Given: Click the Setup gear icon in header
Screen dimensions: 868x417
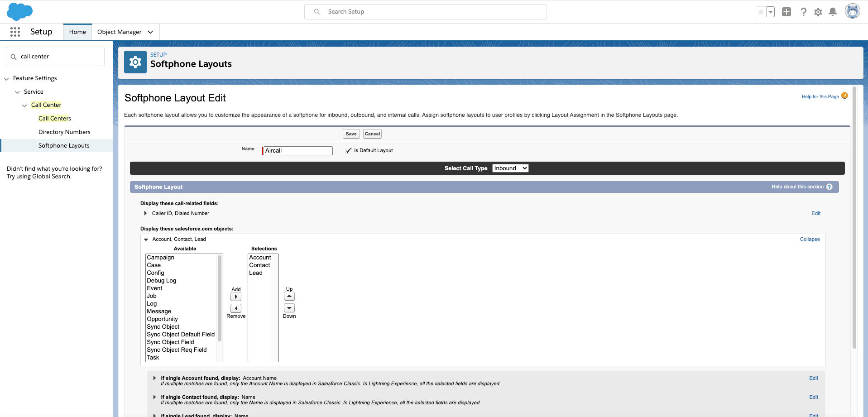Looking at the screenshot, I should (x=818, y=12).
